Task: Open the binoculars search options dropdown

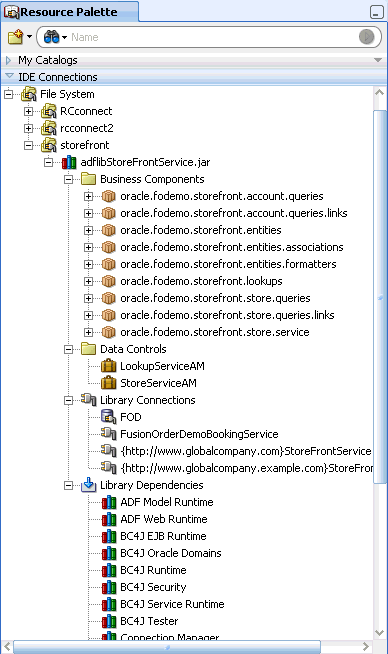Action: 65,38
